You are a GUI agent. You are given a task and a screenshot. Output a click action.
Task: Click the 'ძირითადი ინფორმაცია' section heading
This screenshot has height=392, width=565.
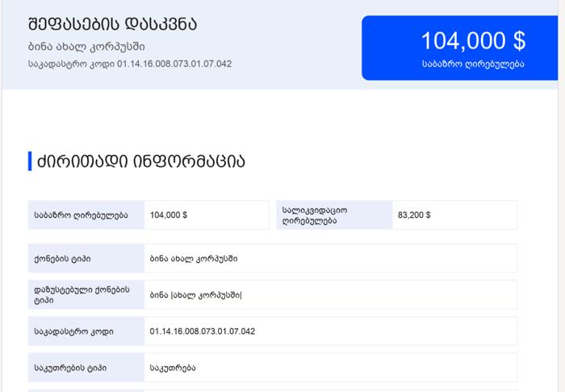tap(141, 161)
